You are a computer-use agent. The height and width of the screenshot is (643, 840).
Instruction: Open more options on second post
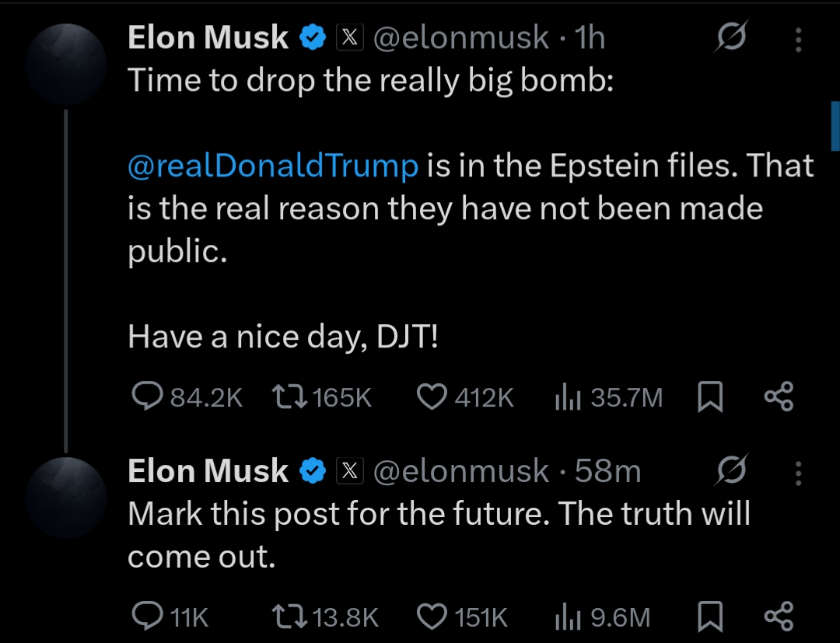tap(799, 473)
